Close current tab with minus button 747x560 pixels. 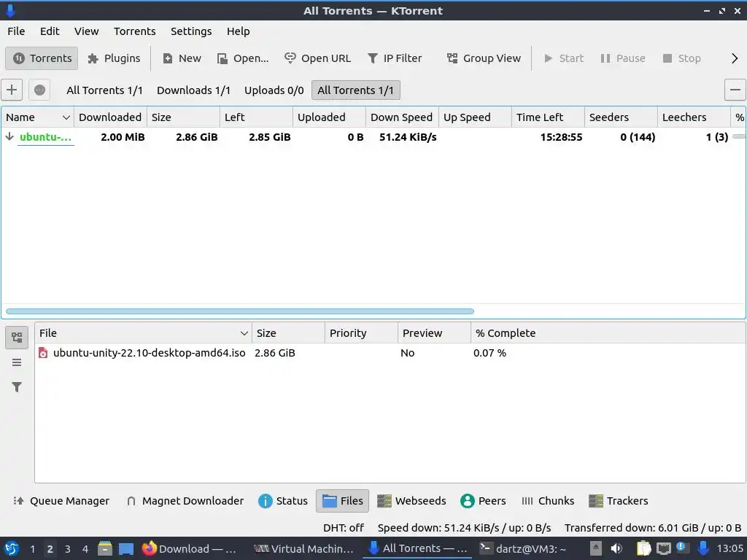coord(735,90)
